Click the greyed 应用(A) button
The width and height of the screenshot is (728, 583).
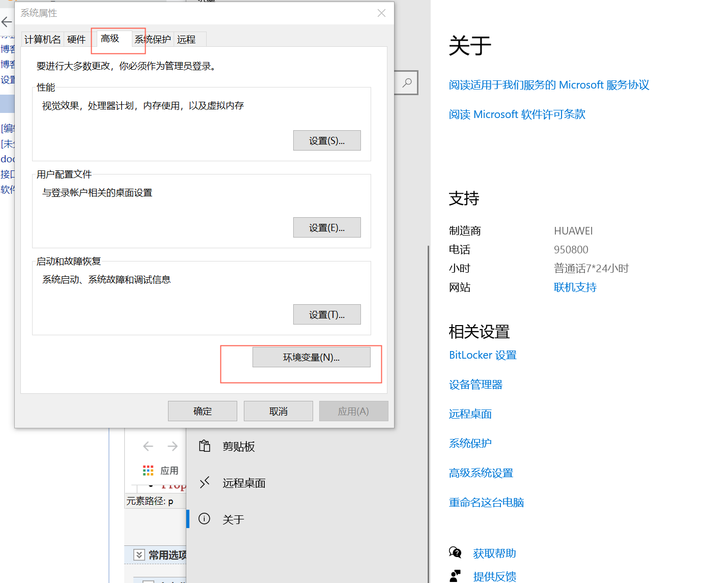coord(354,411)
